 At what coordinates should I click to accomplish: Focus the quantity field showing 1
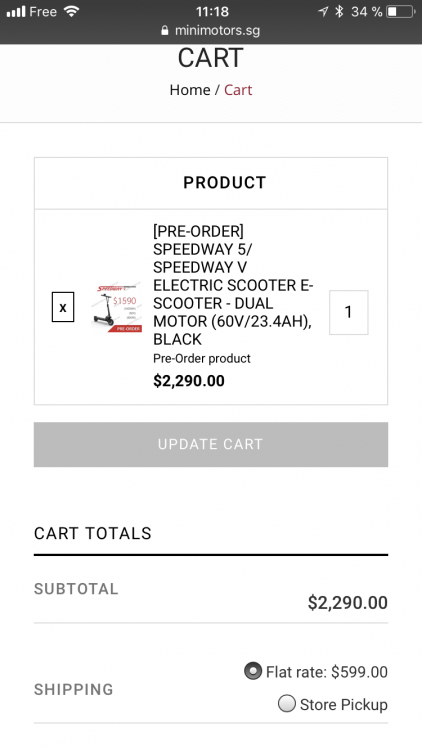[x=348, y=312]
